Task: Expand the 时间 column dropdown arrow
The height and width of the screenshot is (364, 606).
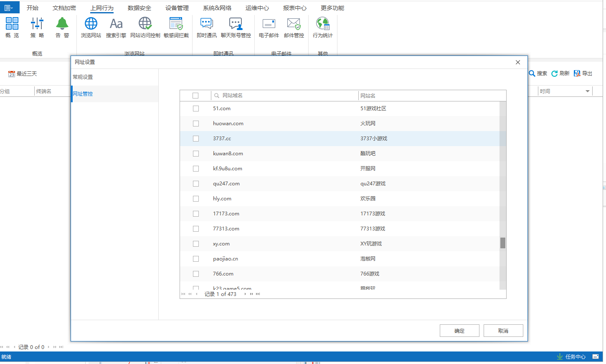Action: coord(587,91)
